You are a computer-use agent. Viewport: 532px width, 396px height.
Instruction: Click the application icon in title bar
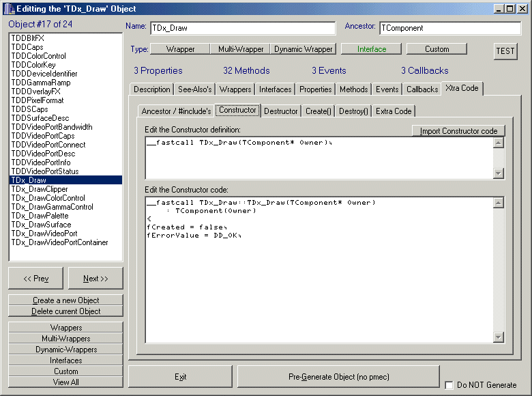coord(8,8)
